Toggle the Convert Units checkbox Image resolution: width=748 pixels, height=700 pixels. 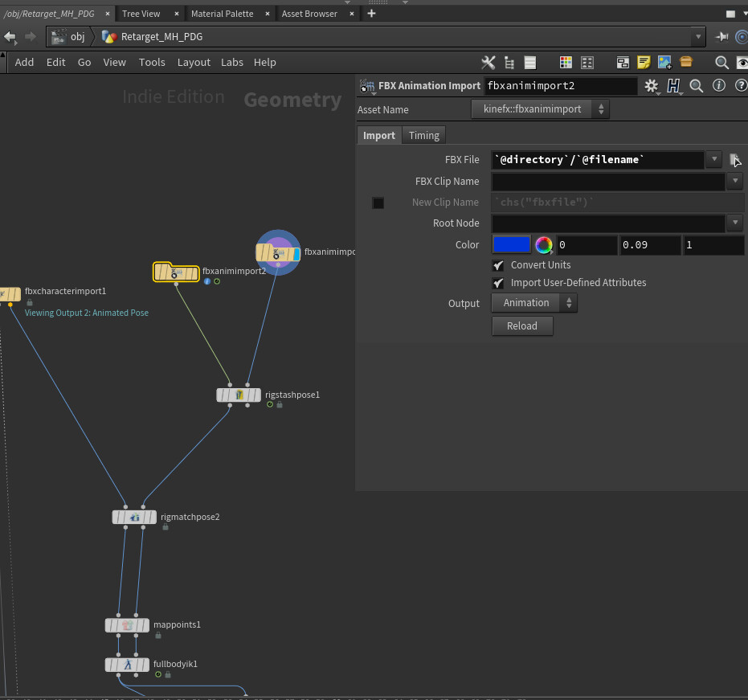(x=498, y=264)
